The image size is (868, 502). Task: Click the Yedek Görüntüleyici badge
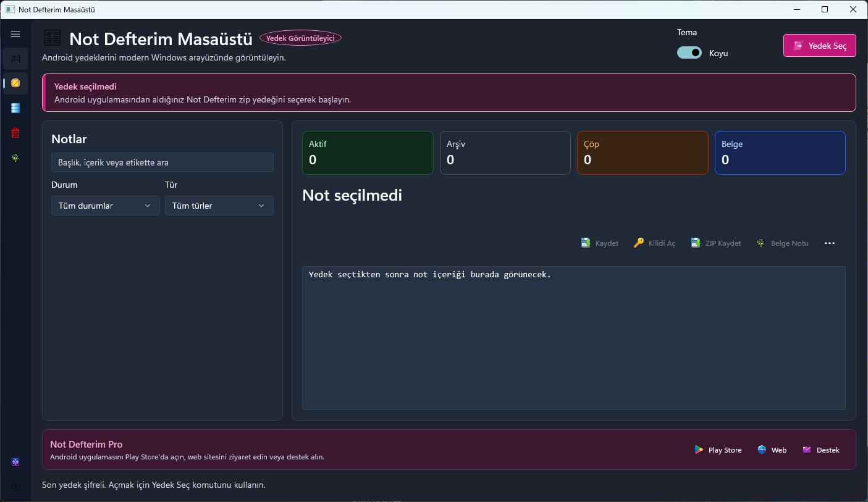pyautogui.click(x=300, y=38)
